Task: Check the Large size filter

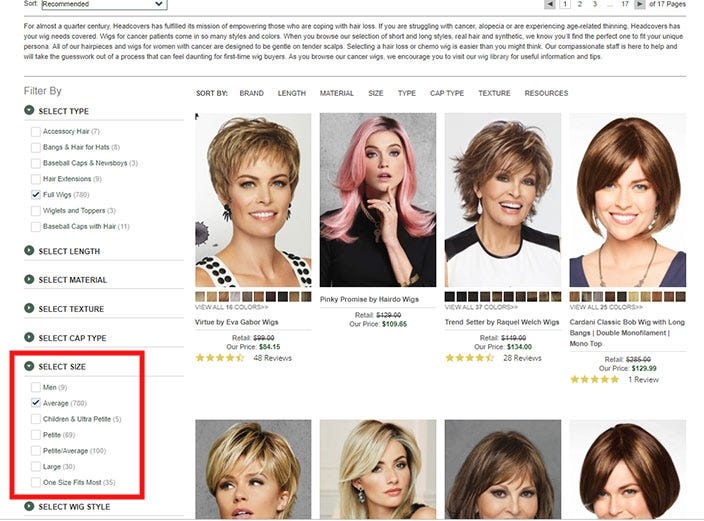Action: [x=36, y=467]
